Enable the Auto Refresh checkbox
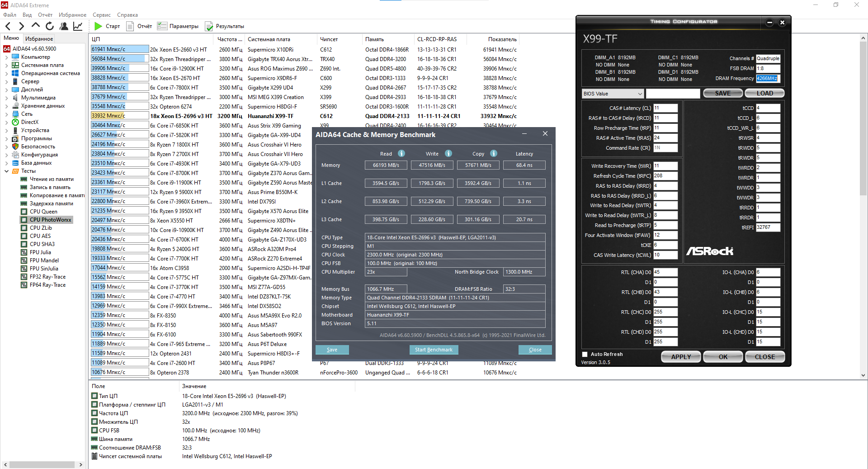The height and width of the screenshot is (469, 868). tap(585, 354)
